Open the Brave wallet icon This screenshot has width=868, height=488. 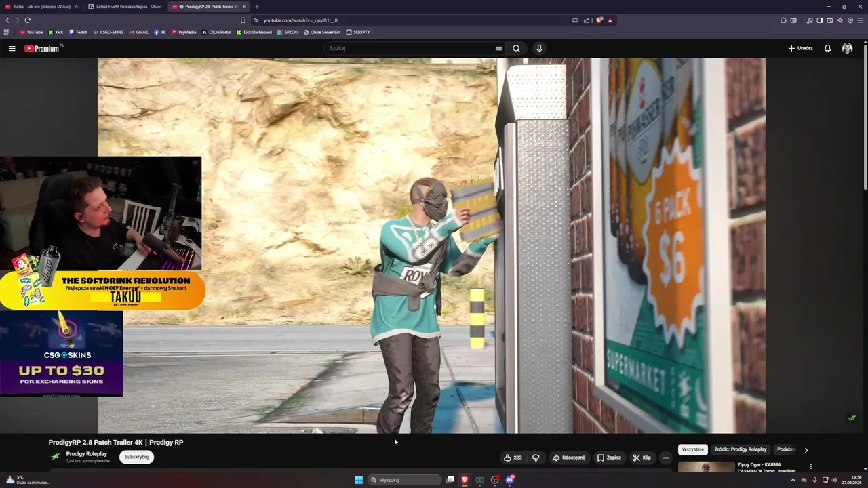[830, 20]
